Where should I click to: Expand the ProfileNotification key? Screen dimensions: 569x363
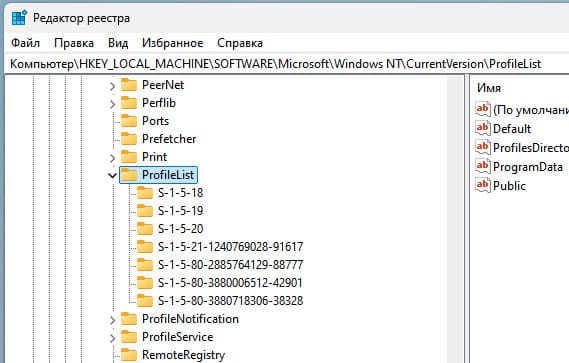[x=112, y=320]
